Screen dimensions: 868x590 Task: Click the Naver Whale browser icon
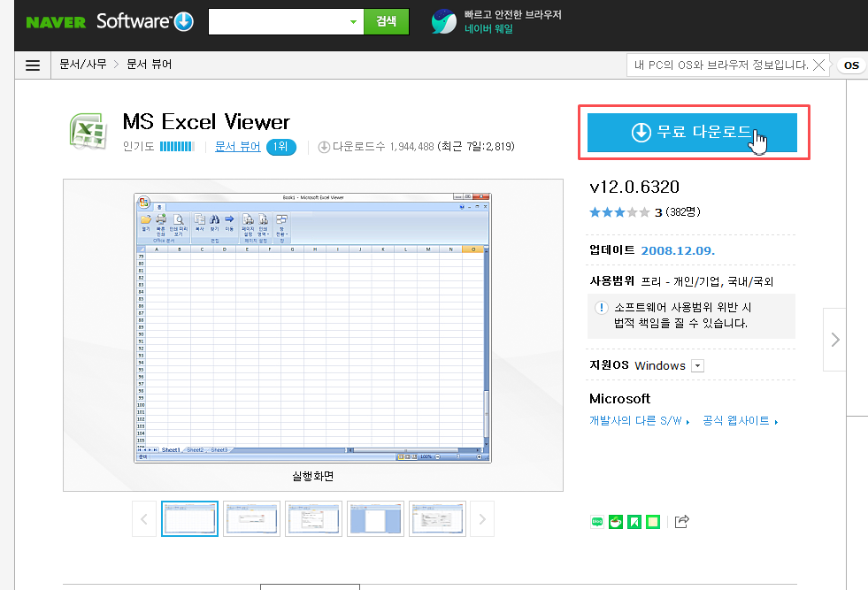point(444,21)
